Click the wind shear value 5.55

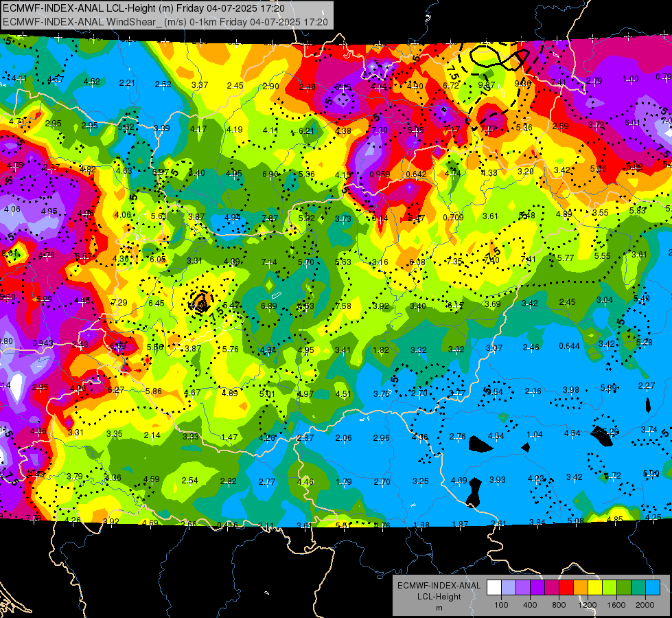click(x=602, y=256)
